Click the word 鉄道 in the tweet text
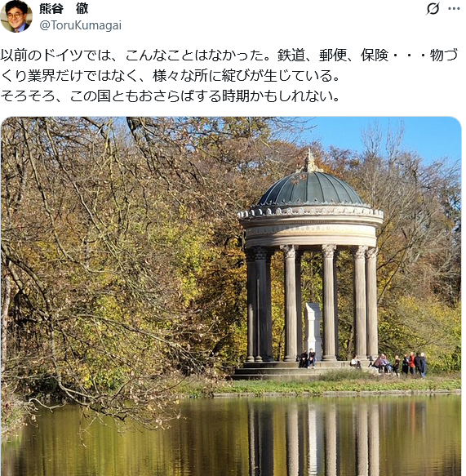466x476 pixels. 291,55
